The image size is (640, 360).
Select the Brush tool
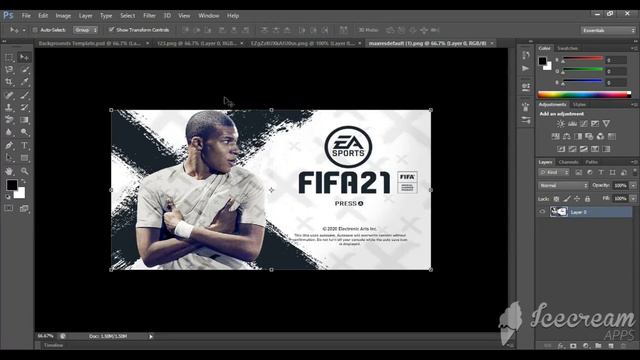tap(24, 95)
